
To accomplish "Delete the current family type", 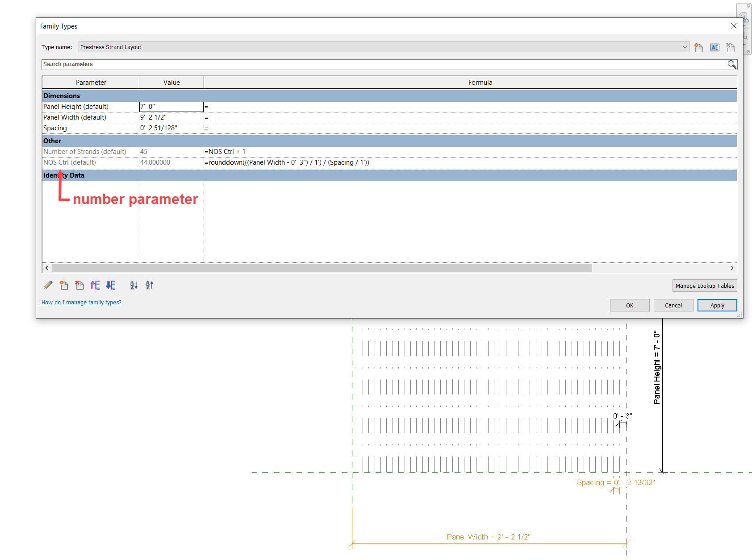I will [x=730, y=47].
